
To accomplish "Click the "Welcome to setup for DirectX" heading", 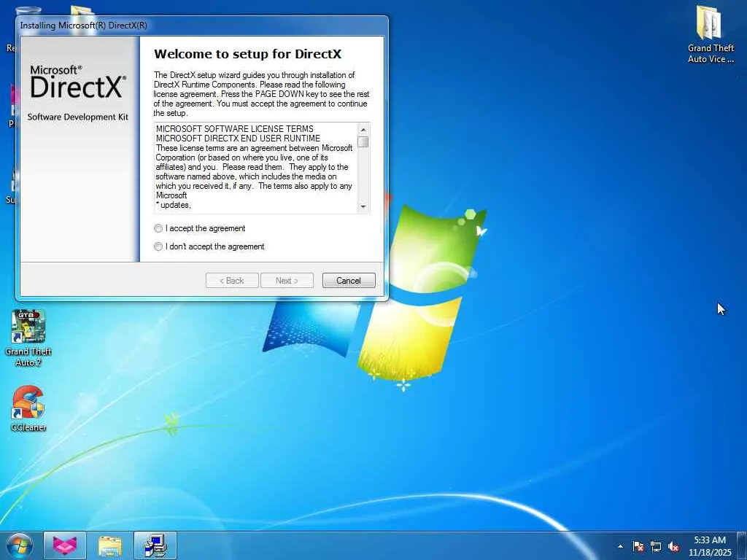I will click(248, 54).
